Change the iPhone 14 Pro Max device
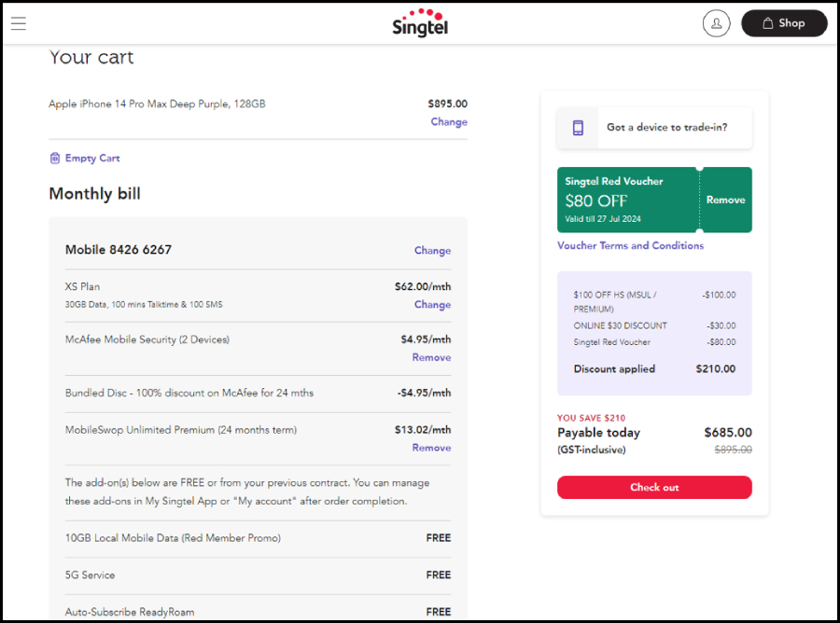Screen dimensions: 840x623 click(x=449, y=121)
